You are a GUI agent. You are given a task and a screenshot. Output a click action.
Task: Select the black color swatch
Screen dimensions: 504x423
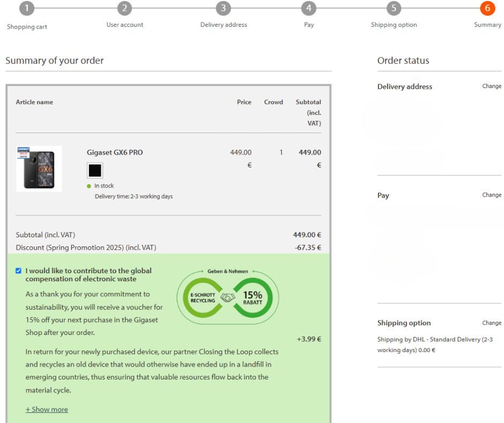point(95,171)
